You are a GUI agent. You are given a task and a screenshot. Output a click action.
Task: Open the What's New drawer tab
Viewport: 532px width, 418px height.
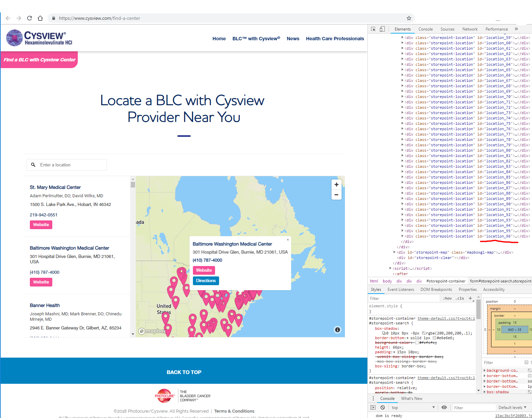[x=412, y=399]
